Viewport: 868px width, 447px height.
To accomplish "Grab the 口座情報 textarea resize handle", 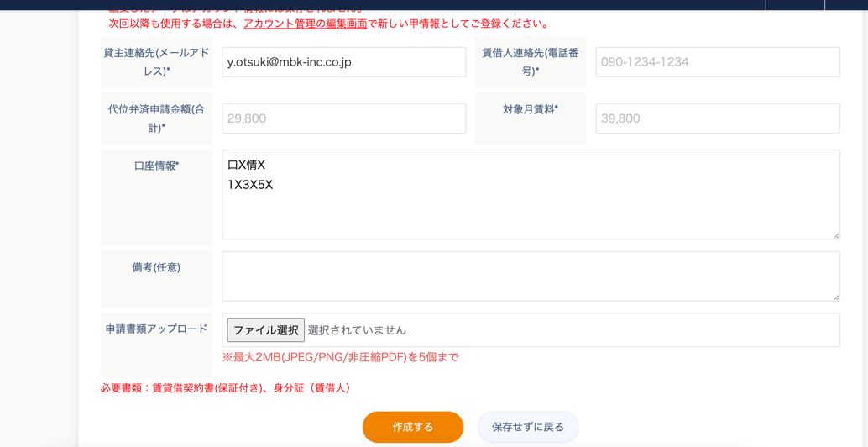I will tap(834, 234).
